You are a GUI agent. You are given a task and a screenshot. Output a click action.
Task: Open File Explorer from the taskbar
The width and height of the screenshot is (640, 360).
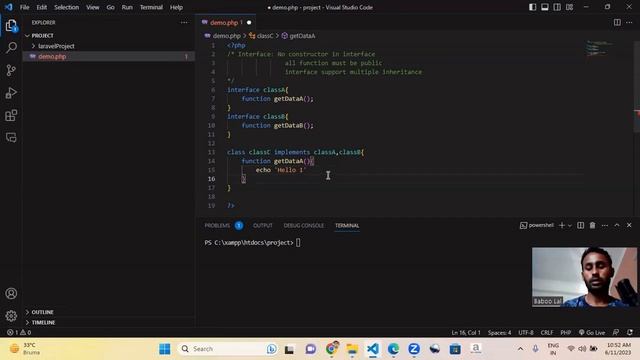click(352, 349)
